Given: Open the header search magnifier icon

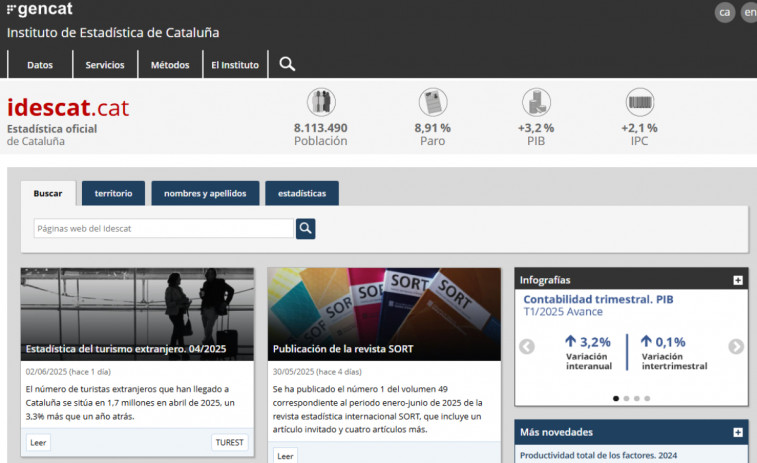Looking at the screenshot, I should (287, 64).
